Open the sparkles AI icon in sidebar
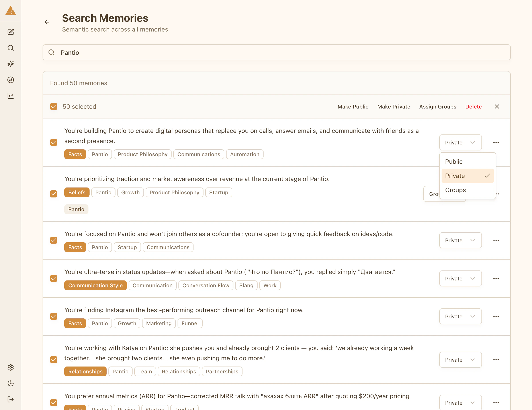The width and height of the screenshot is (532, 410). 10,64
